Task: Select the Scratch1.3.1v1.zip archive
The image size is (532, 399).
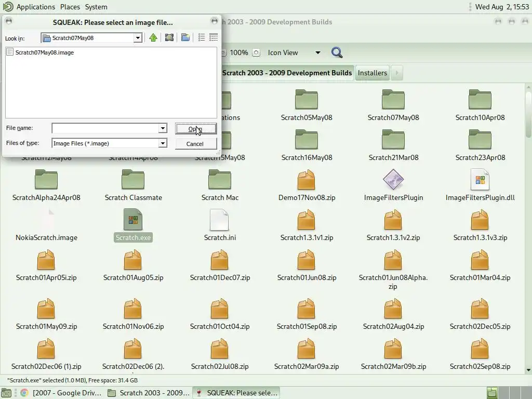Action: pyautogui.click(x=307, y=225)
